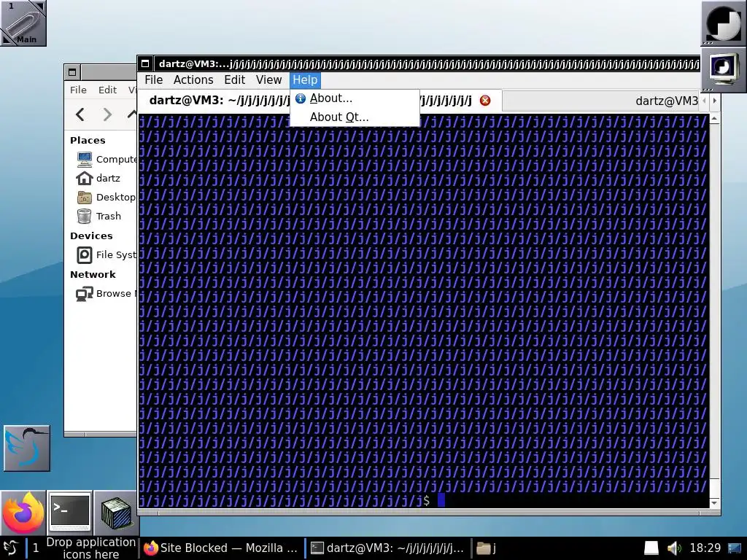This screenshot has width=747, height=560.
Task: Switch to Site Blocked Mozilla taskbar entry
Action: click(x=222, y=548)
